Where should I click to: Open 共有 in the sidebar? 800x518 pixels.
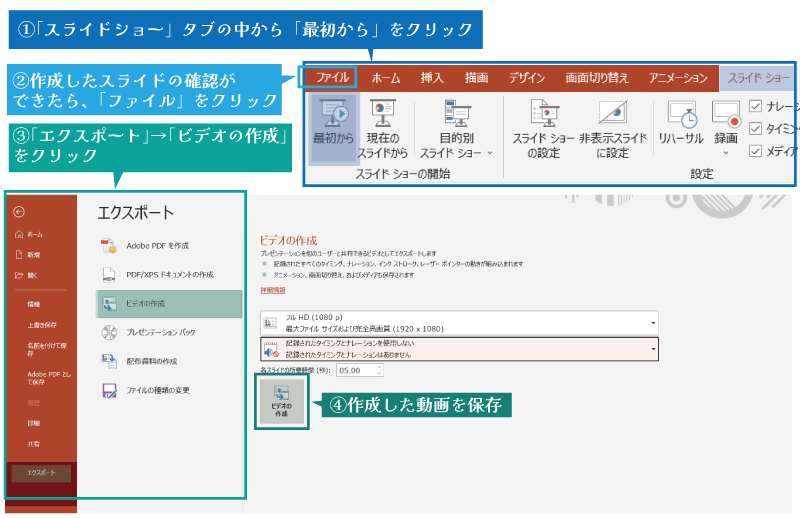point(34,444)
